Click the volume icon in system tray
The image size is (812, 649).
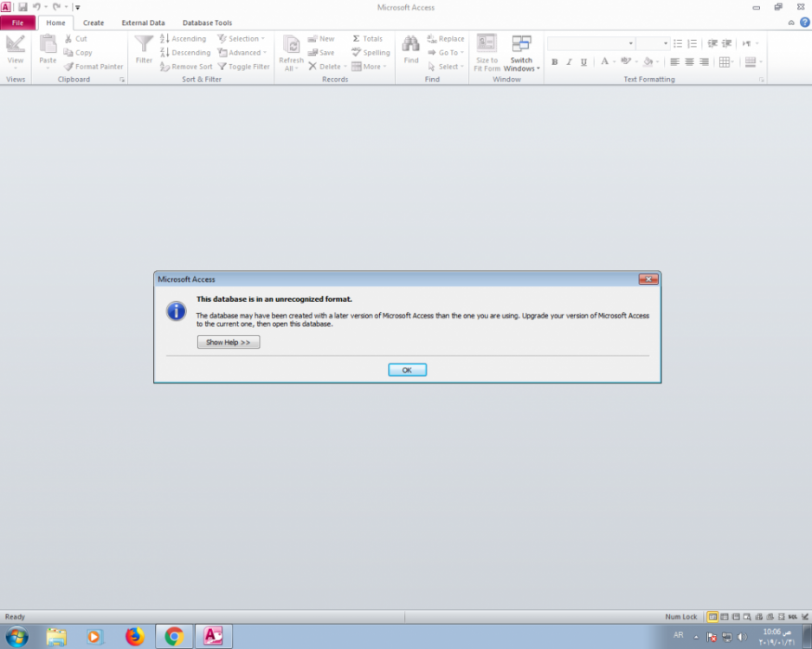(742, 637)
